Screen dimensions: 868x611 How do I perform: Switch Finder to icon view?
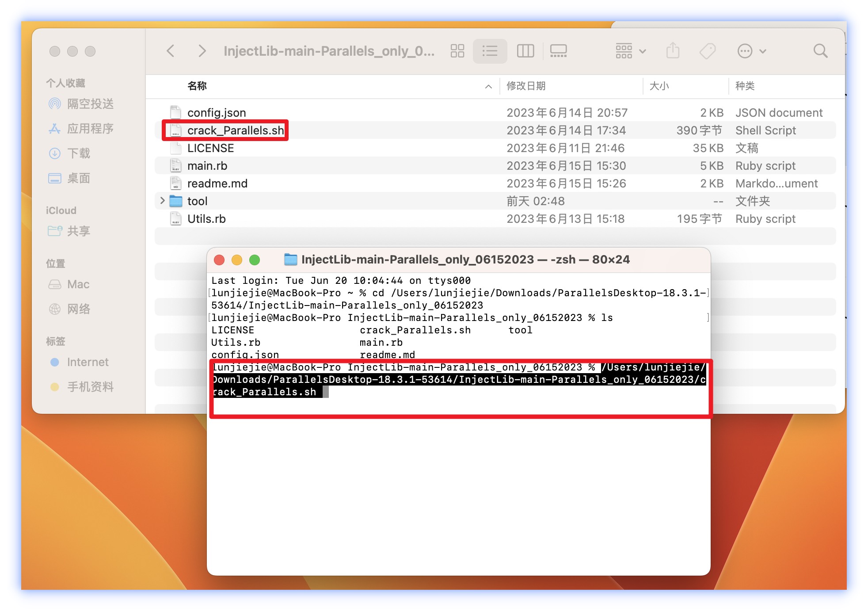point(457,51)
